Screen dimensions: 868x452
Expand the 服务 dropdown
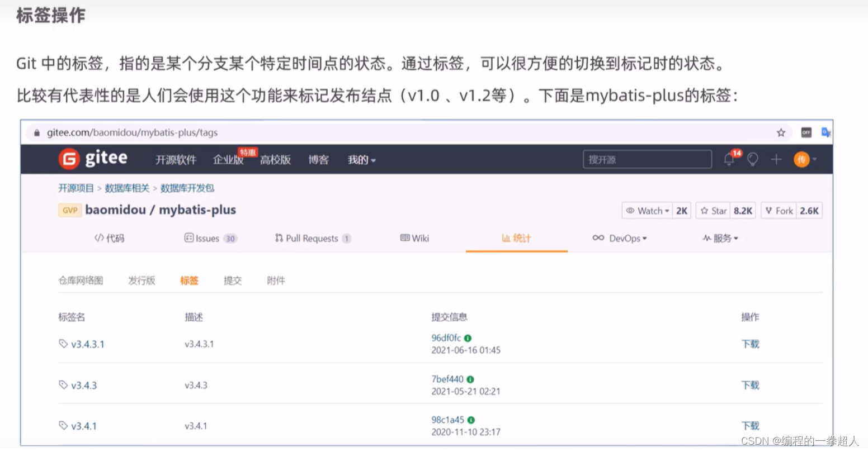(x=720, y=238)
